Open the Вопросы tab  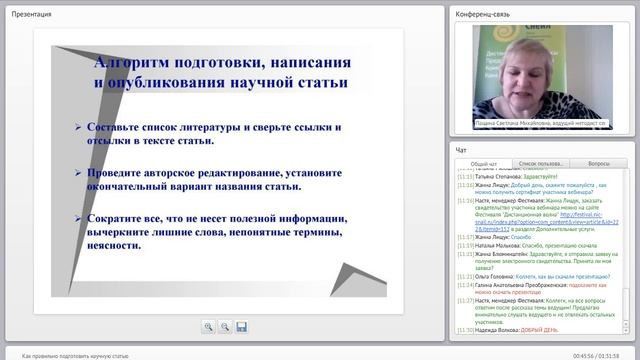click(599, 163)
